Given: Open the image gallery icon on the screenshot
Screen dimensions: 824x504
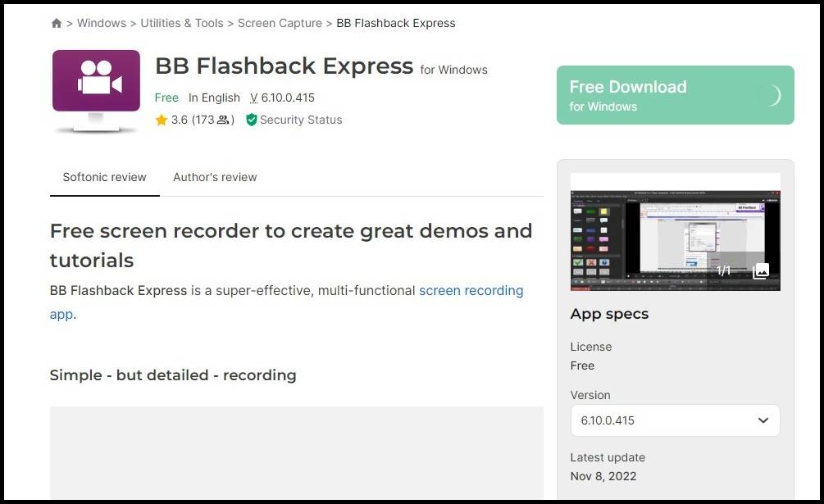Looking at the screenshot, I should (x=761, y=270).
